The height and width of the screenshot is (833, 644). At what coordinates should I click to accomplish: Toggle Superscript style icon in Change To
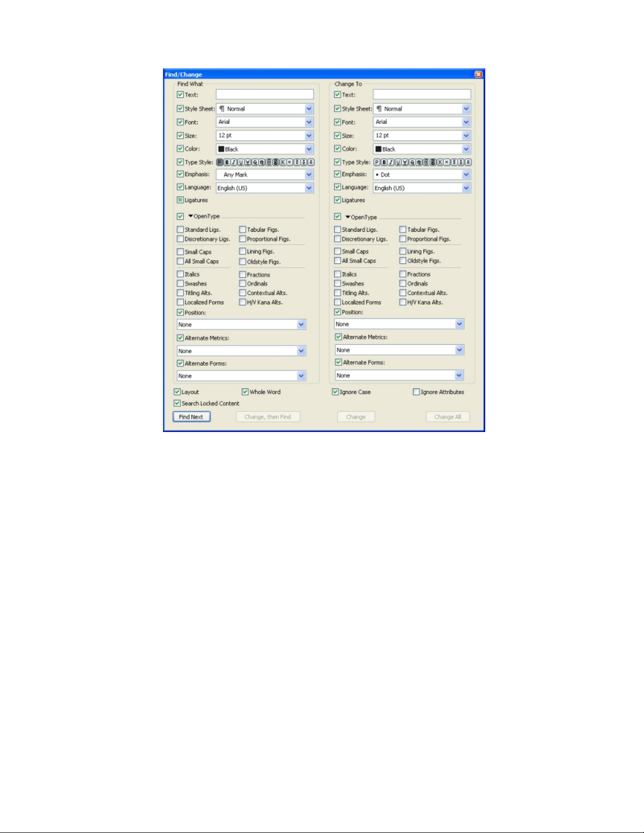click(x=454, y=162)
